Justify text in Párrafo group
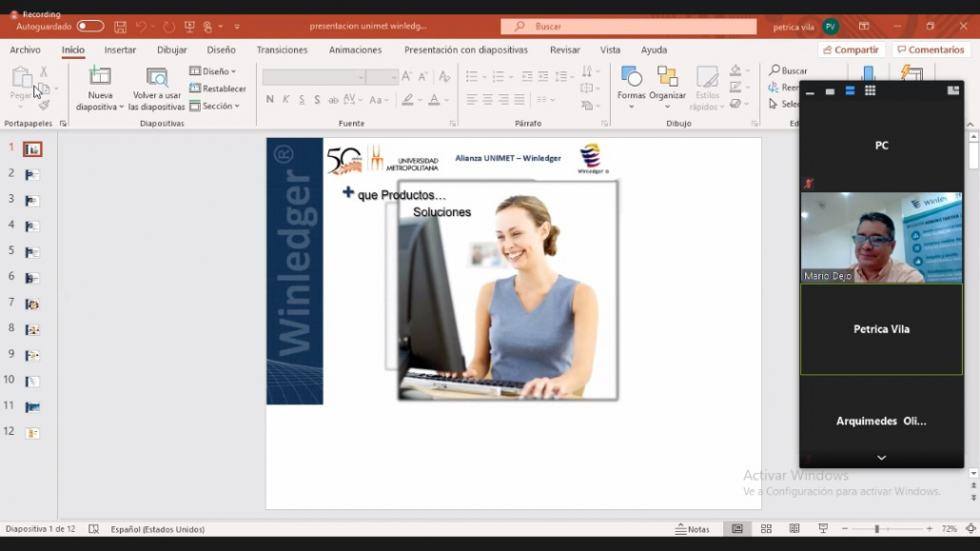Viewport: 980px width, 551px height. coord(519,99)
